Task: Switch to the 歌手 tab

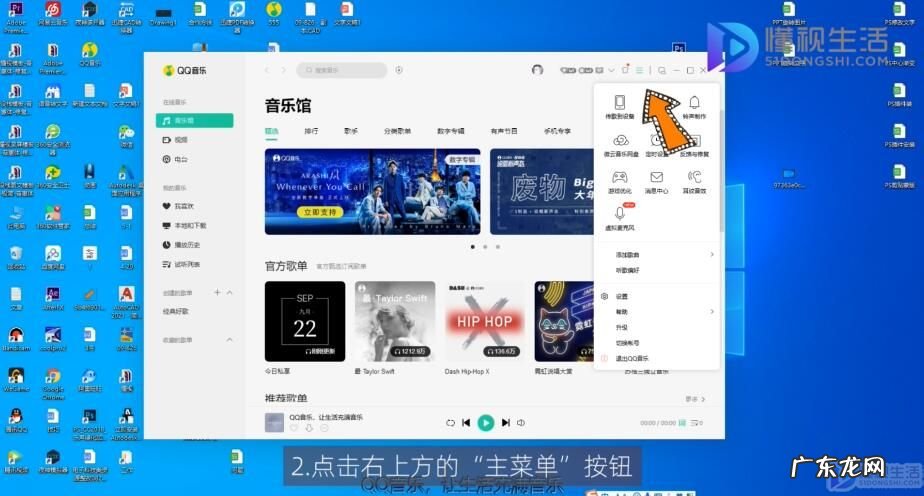Action: 351,131
